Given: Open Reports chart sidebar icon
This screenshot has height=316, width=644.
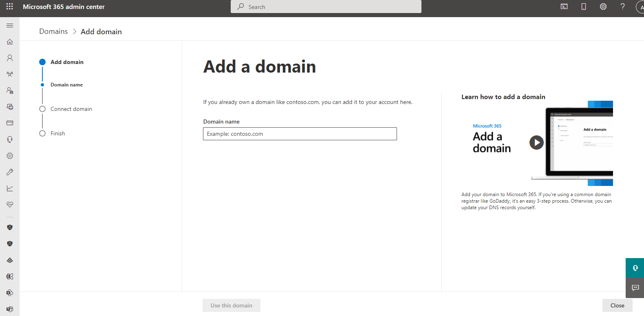Looking at the screenshot, I should 10,188.
